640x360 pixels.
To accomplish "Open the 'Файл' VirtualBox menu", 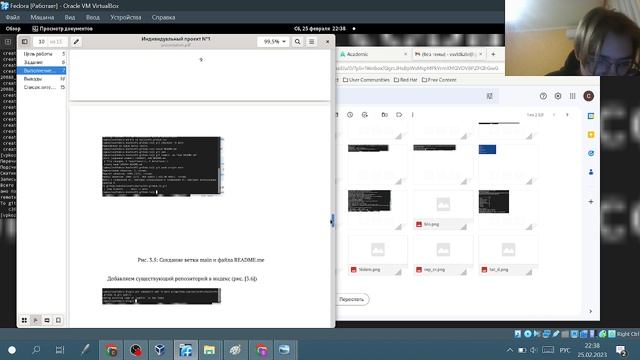I will (x=13, y=18).
